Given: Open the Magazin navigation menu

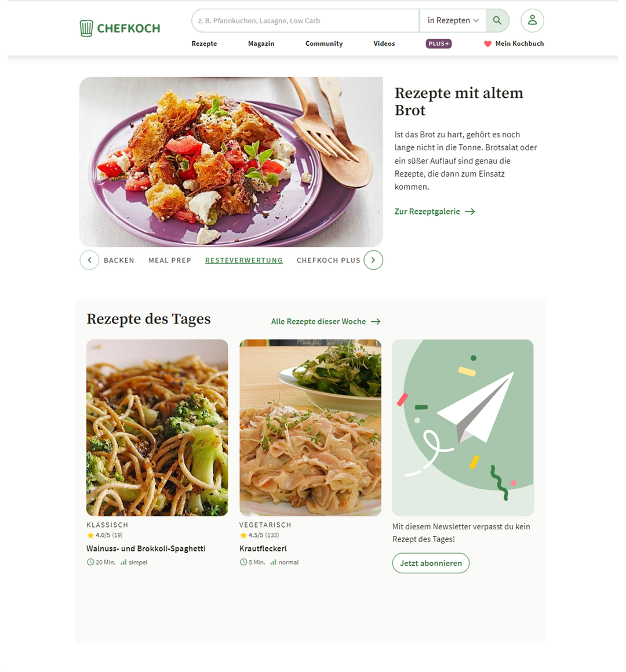Looking at the screenshot, I should tap(261, 43).
